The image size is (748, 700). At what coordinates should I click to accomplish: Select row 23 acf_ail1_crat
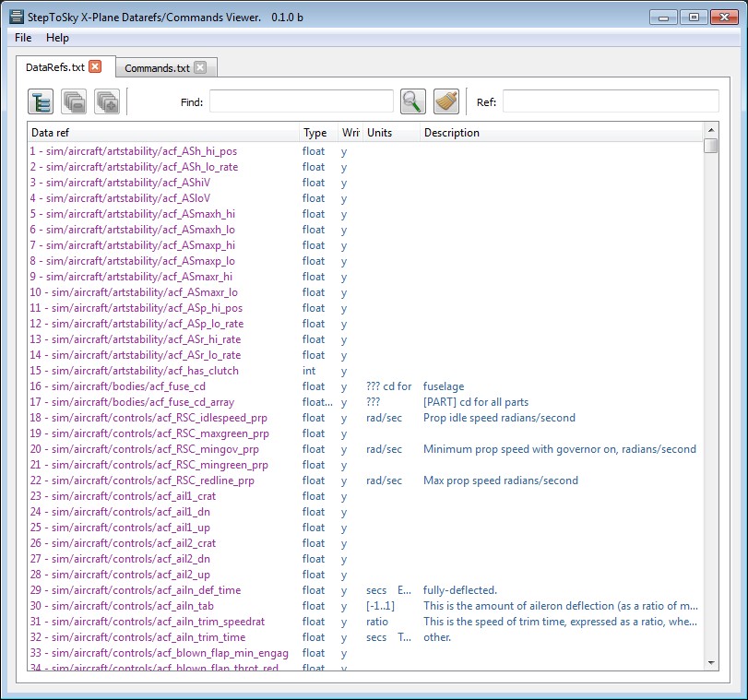[x=365, y=496]
